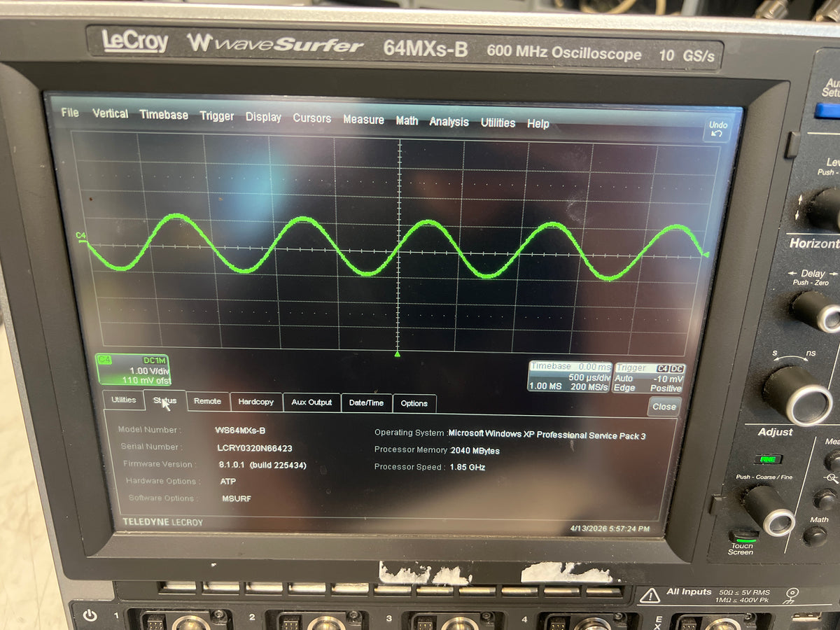Open the Help menu
Viewport: 840px width, 630px height.
coord(538,124)
